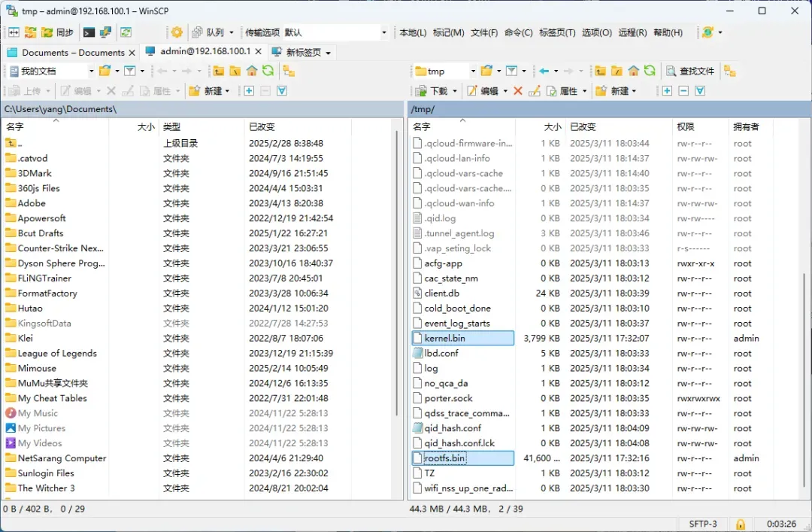Screen dimensions: 812x532
Task: Select the kernel.bin file in remote list
Action: click(445, 339)
